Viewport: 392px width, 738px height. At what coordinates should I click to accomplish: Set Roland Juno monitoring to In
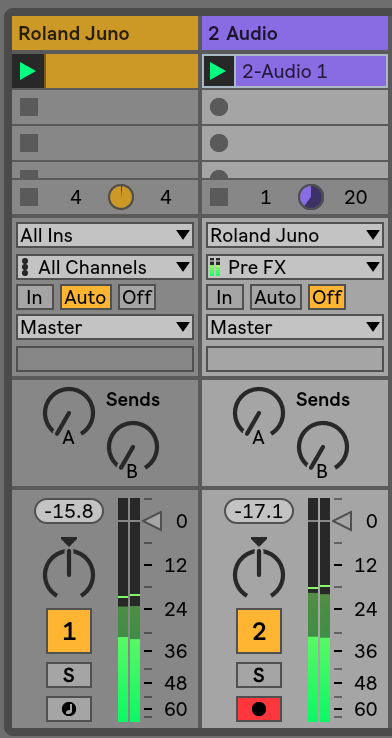coord(34,297)
